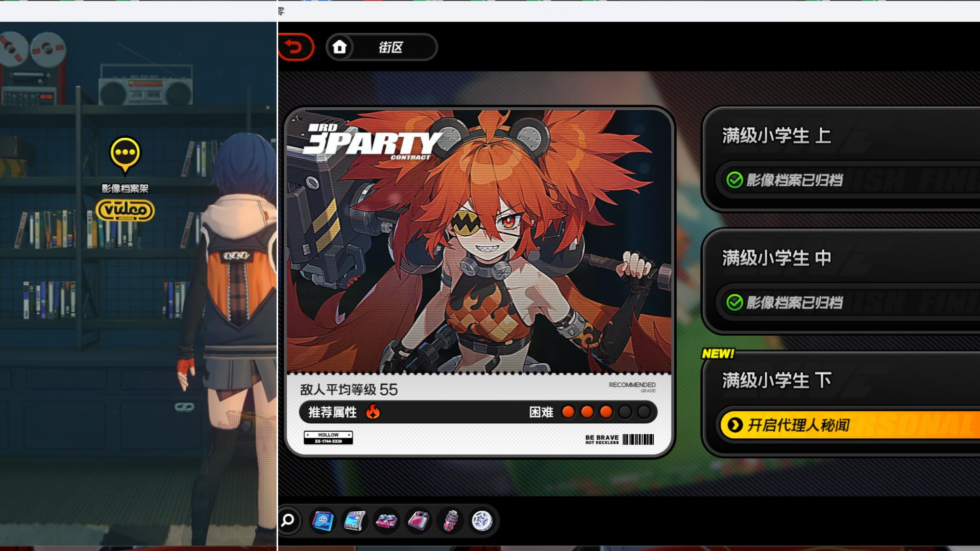The height and width of the screenshot is (551, 980).
Task: Select the film strip reward icon
Action: coord(355,521)
